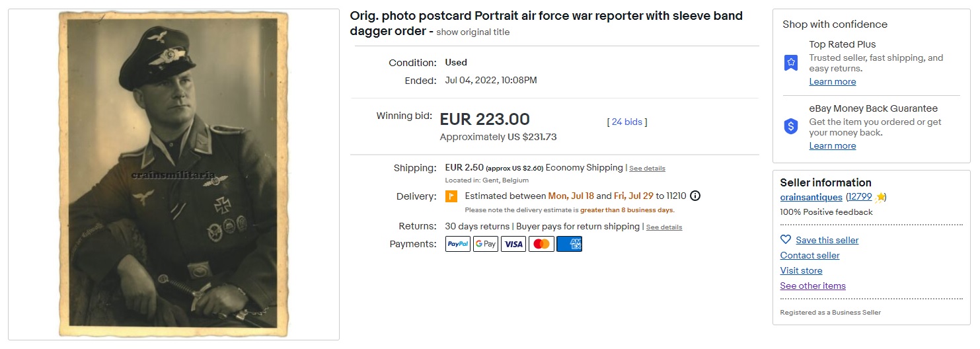
Task: Click show original title link
Action: 473,32
